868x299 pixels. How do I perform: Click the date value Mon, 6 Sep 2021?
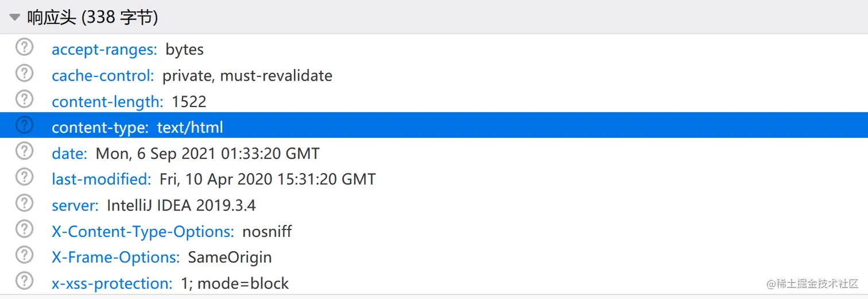(207, 154)
